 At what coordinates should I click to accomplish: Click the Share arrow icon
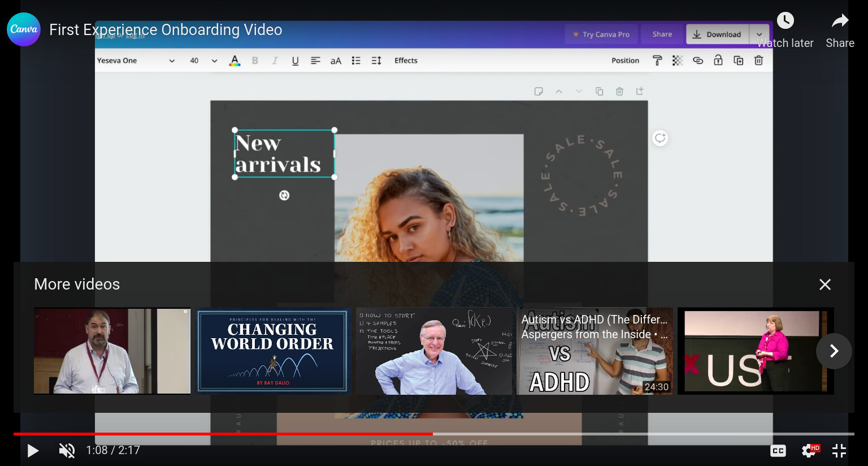(840, 21)
